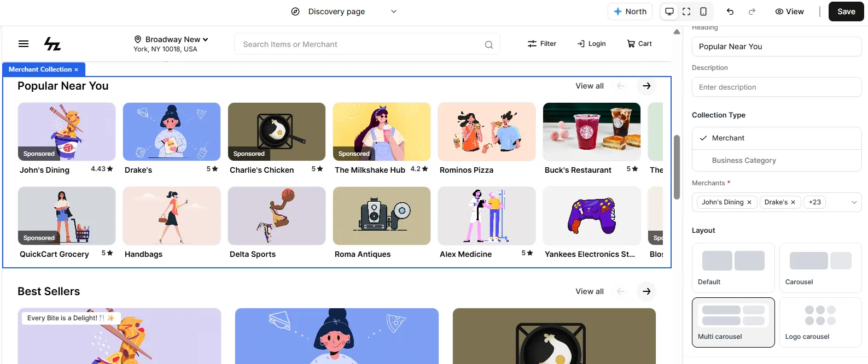Click View all for Popular Near You
868x364 pixels.
pyautogui.click(x=590, y=86)
